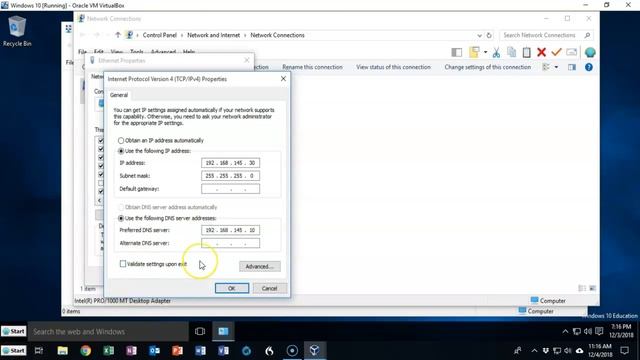640x360 pixels.
Task: Click the yellow notes icon in the toolbar
Action: tap(474, 52)
